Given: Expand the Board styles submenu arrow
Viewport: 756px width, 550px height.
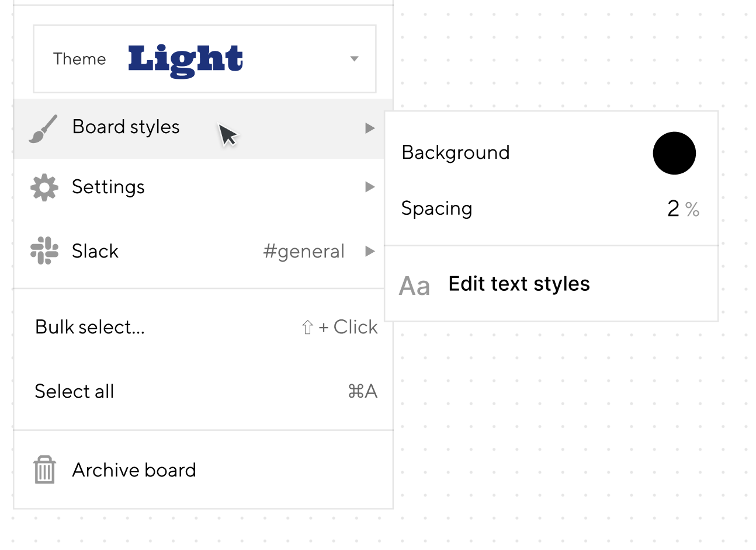Looking at the screenshot, I should click(x=370, y=128).
